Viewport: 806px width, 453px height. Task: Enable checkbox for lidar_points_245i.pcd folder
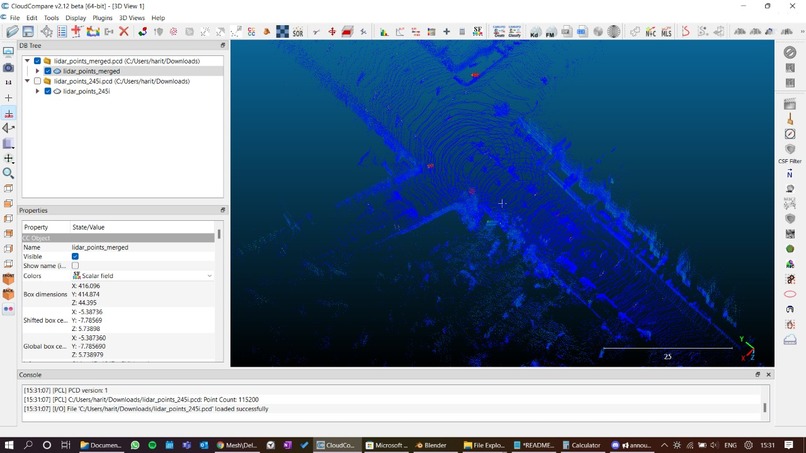tap(37, 81)
